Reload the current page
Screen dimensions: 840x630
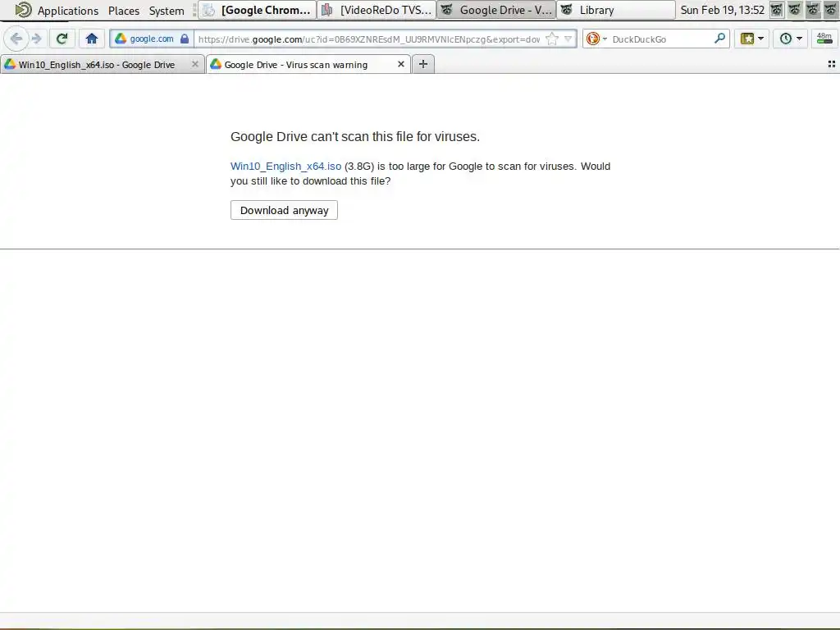click(x=62, y=39)
